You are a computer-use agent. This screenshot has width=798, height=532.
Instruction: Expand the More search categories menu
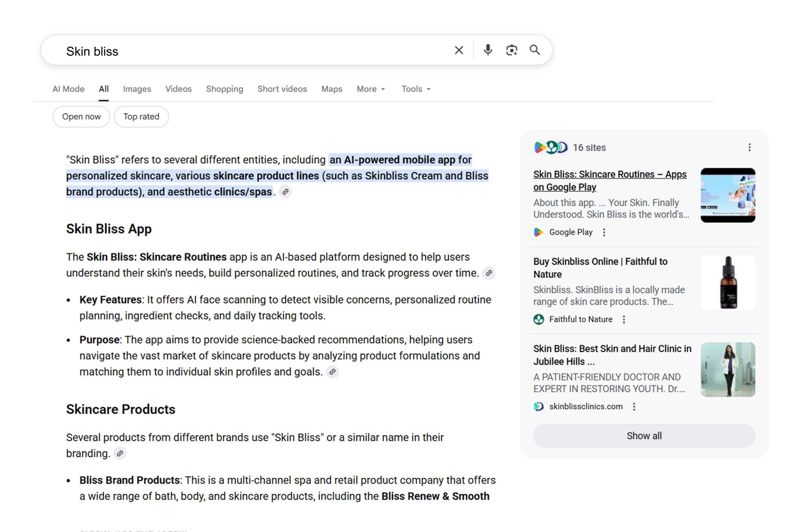point(370,89)
